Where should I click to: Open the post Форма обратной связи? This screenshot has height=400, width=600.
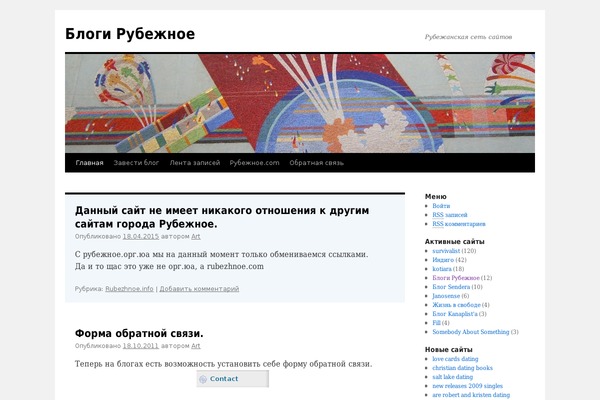(139, 333)
